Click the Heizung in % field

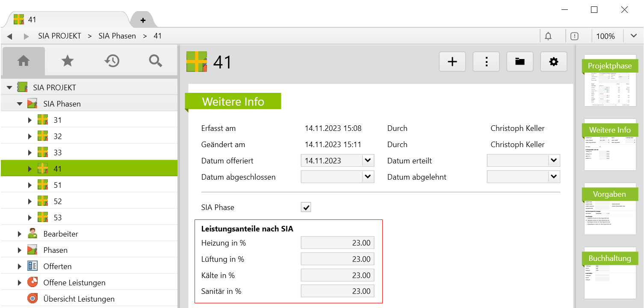337,243
